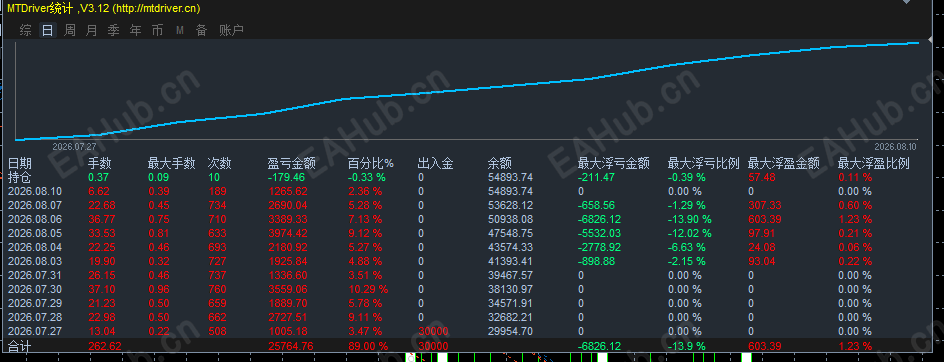Select the 日 daily statistics tab
Image resolution: width=944 pixels, height=362 pixels.
[48, 30]
